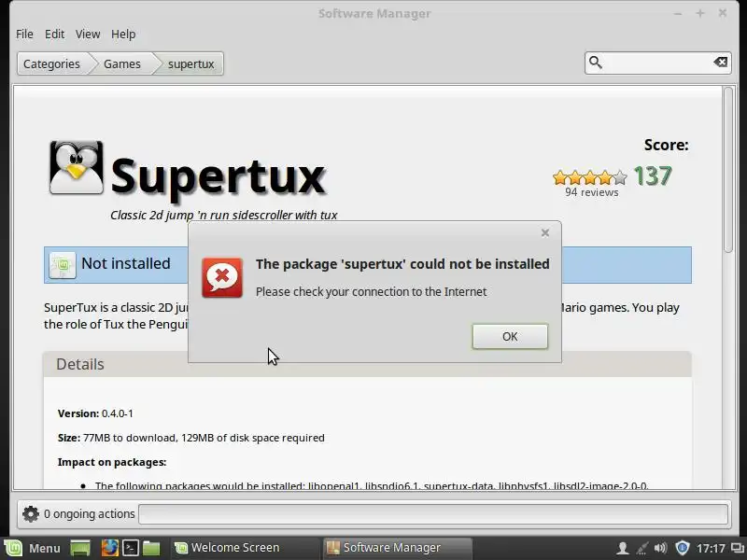Viewport: 747px width, 560px height.
Task: Click the Size 77MB download line
Action: (191, 438)
